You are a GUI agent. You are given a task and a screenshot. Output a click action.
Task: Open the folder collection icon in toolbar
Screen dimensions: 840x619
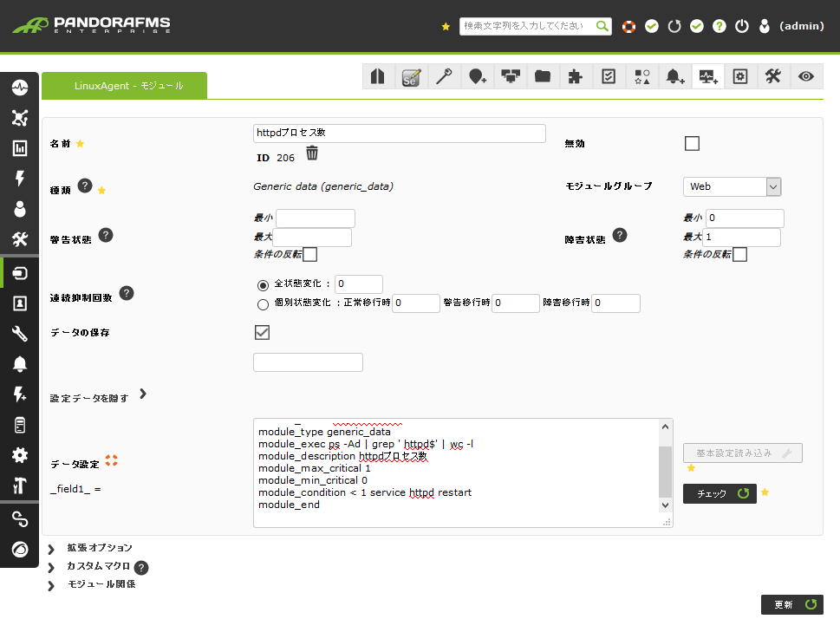click(x=543, y=77)
